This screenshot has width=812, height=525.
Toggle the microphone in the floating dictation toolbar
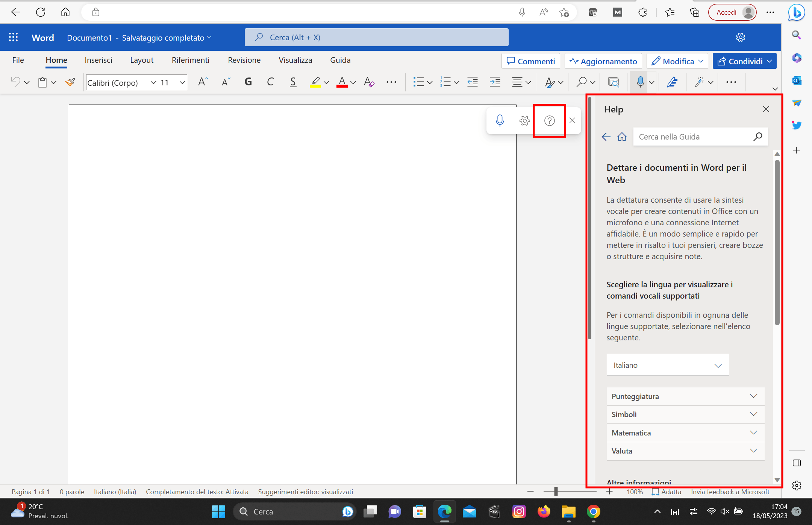500,121
